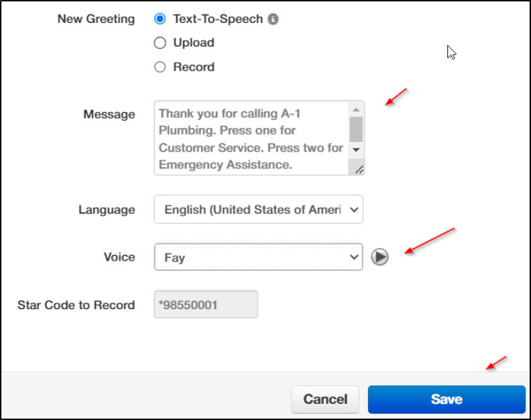The width and height of the screenshot is (531, 420).
Task: Open the Language dropdown
Action: pos(259,209)
